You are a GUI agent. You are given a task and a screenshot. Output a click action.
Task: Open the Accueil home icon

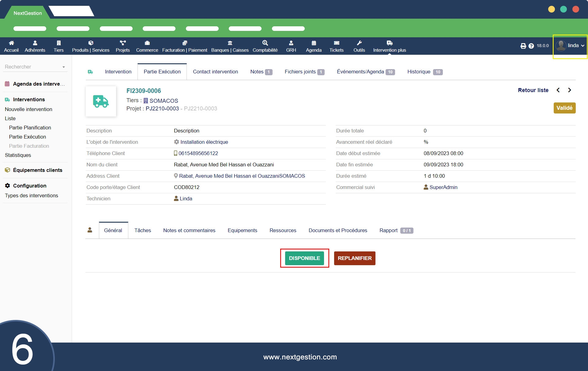[x=11, y=43]
